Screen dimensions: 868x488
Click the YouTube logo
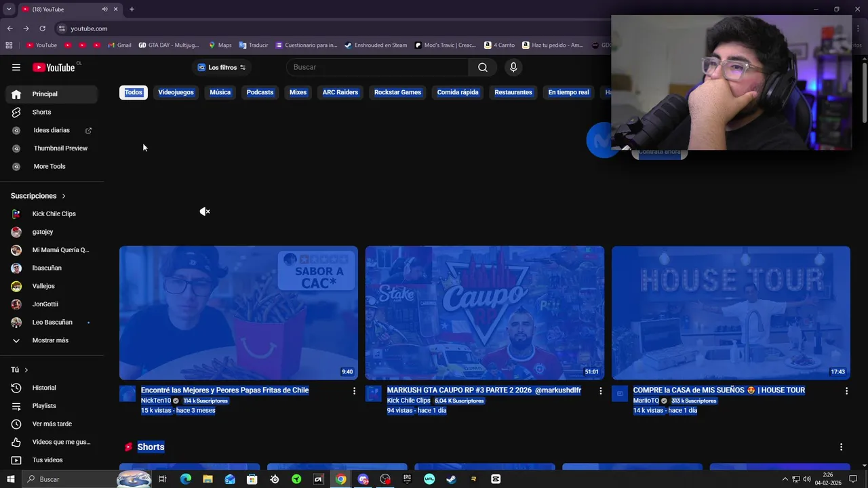(x=54, y=67)
